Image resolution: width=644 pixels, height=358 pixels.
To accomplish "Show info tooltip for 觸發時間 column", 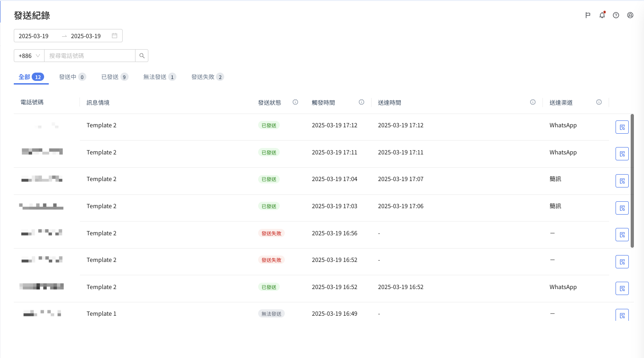I will click(x=362, y=102).
